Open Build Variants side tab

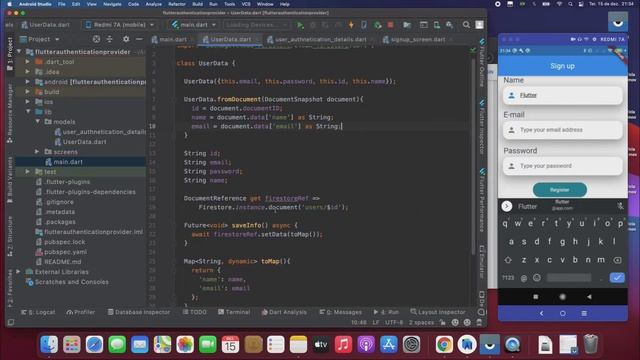point(10,180)
